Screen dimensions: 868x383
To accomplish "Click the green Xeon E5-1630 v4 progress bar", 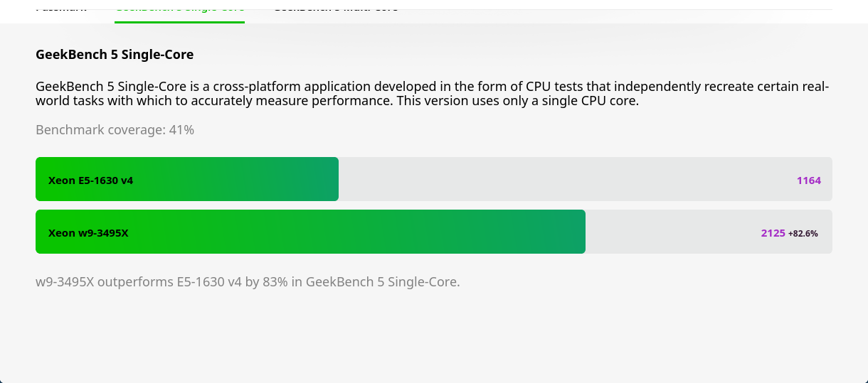I will (x=187, y=179).
